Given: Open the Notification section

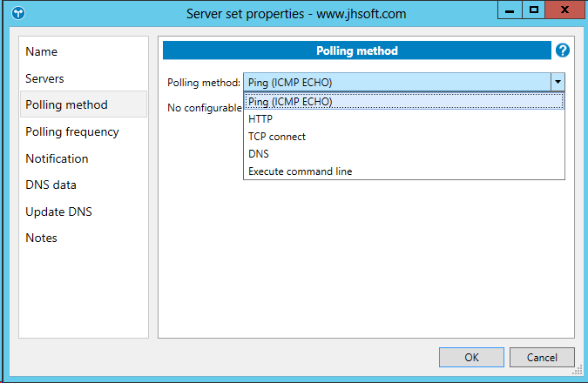Looking at the screenshot, I should click(x=57, y=158).
